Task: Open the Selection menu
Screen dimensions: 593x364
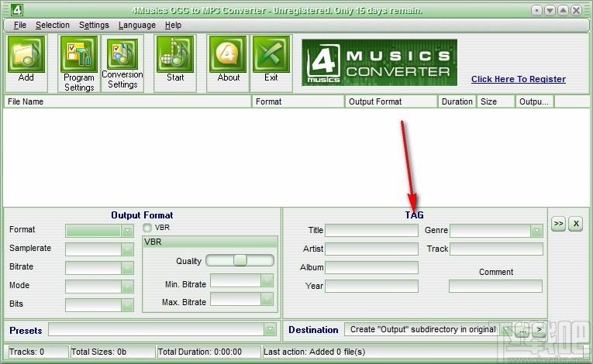Action: (53, 25)
